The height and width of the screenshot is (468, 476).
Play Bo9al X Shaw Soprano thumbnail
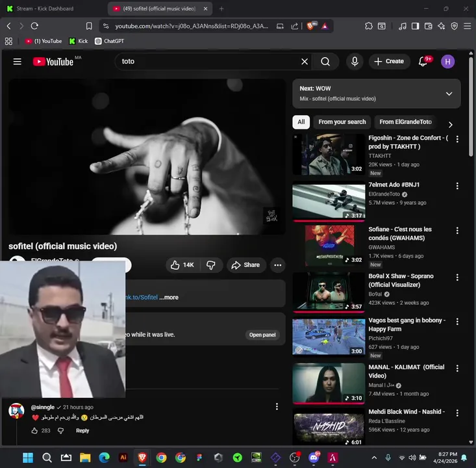click(x=329, y=292)
